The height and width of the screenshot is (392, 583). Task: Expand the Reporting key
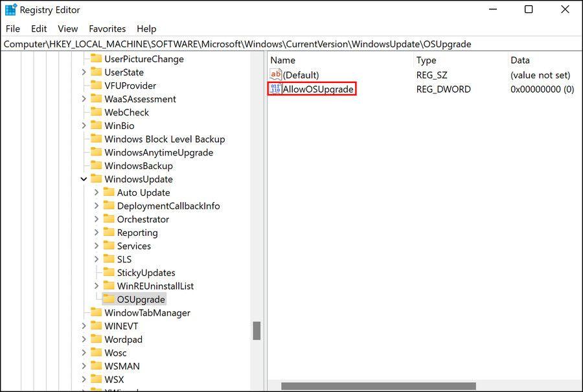[97, 233]
